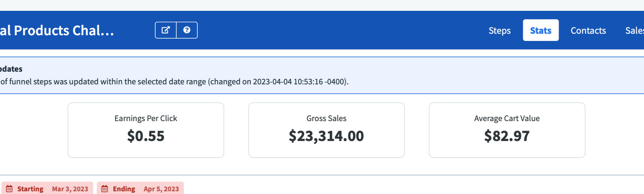Select the Stats tab

(x=540, y=30)
